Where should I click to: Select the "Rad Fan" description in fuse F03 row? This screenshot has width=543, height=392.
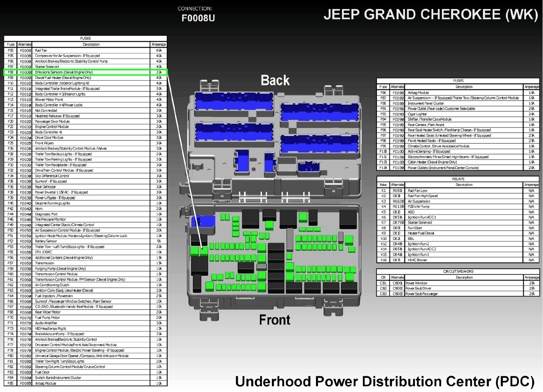tap(41, 50)
